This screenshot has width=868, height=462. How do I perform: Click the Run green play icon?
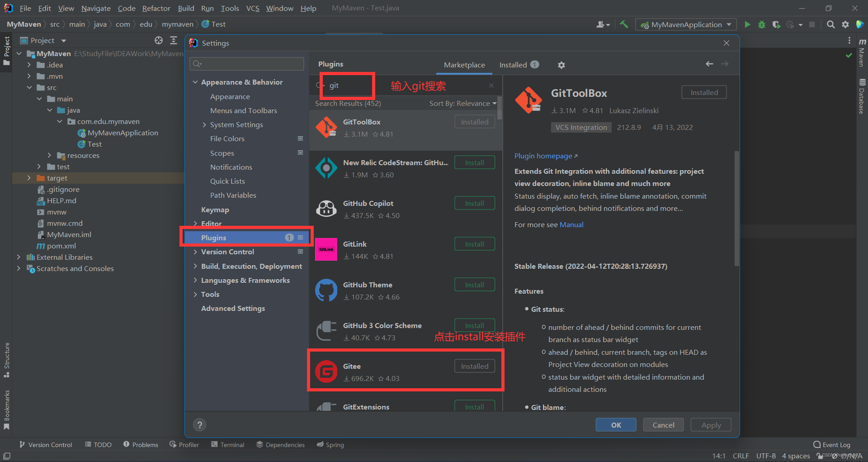point(747,24)
